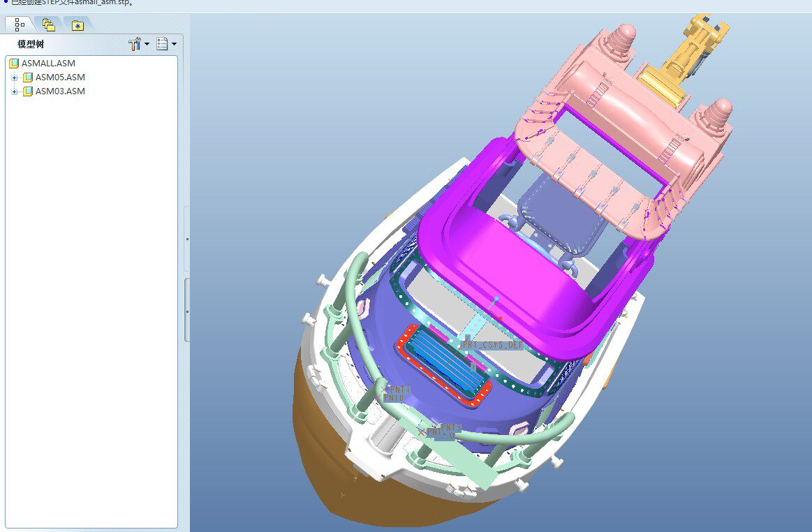The image size is (812, 532).
Task: Select the ASM03.ASM assembly entry
Action: (60, 91)
